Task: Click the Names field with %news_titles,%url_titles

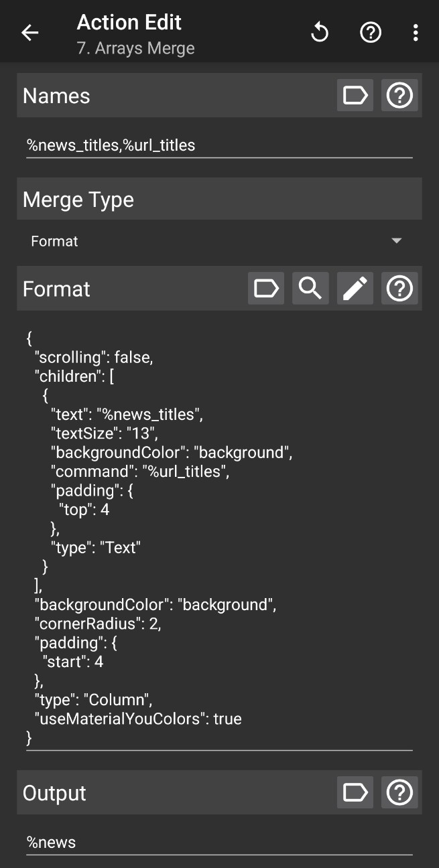Action: click(219, 145)
